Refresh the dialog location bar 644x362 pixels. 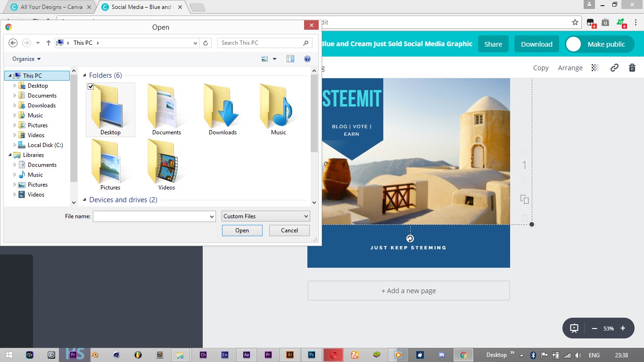[x=206, y=43]
